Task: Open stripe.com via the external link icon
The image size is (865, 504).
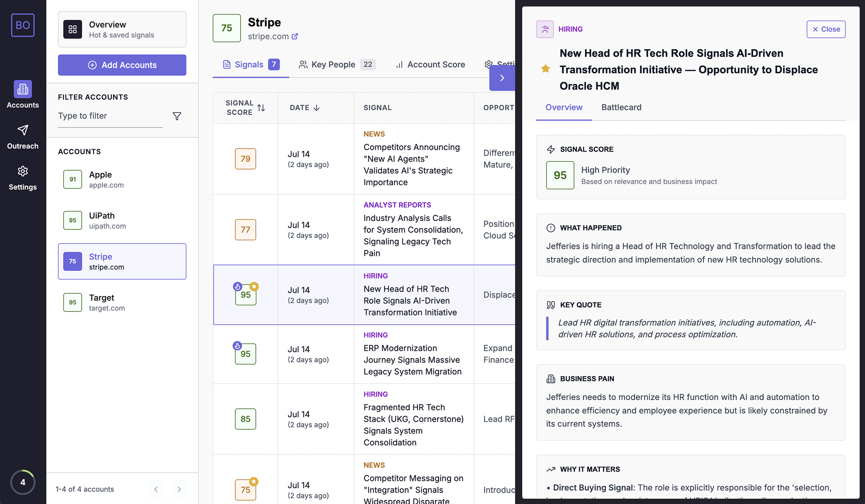Action: pos(295,36)
